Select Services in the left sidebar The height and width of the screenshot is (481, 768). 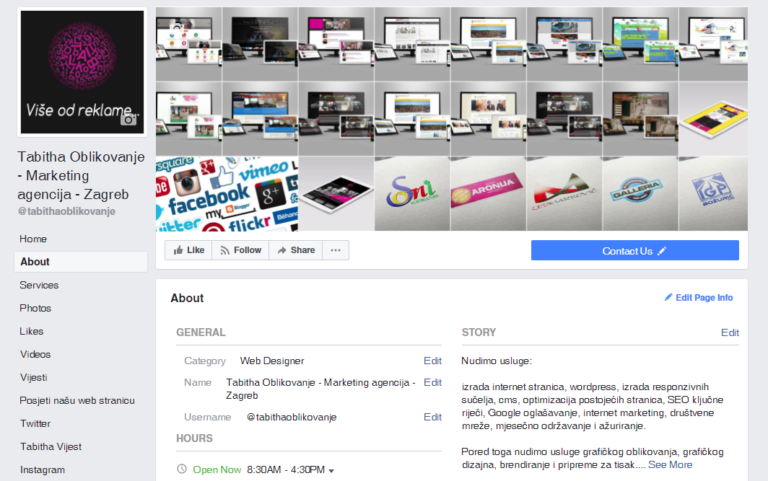click(39, 285)
